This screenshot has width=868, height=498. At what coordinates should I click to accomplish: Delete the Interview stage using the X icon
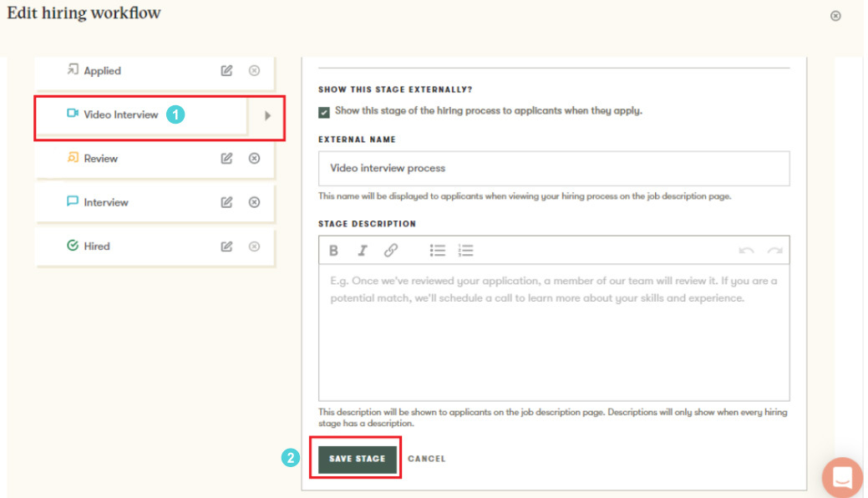coord(255,202)
